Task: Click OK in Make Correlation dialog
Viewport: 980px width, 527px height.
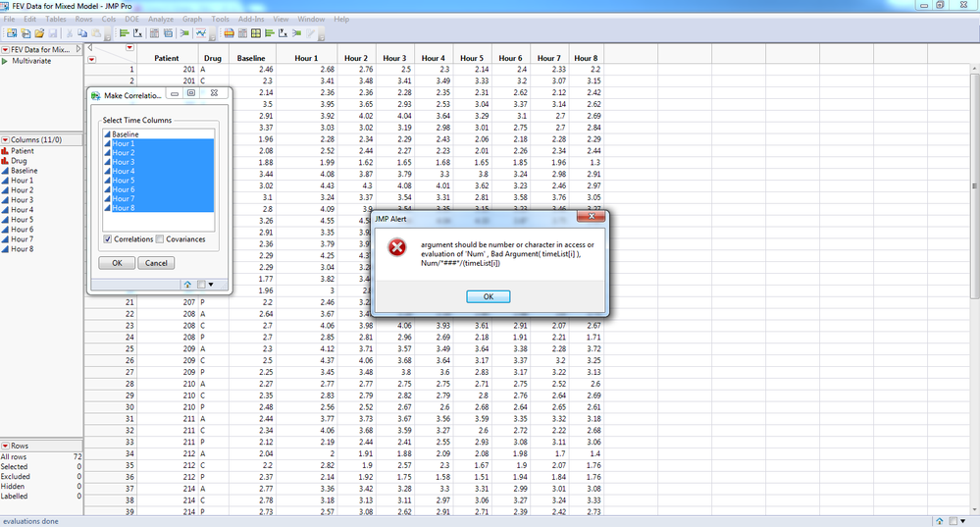Action: point(117,263)
